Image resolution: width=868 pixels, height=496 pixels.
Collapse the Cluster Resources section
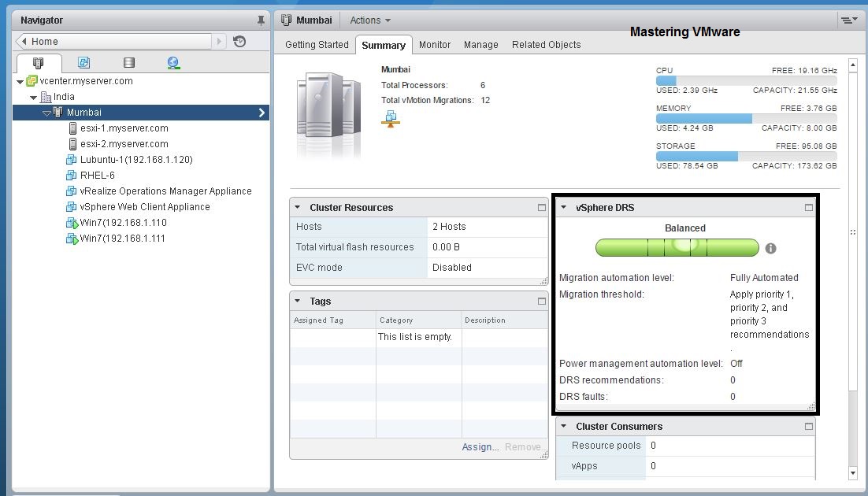(297, 208)
